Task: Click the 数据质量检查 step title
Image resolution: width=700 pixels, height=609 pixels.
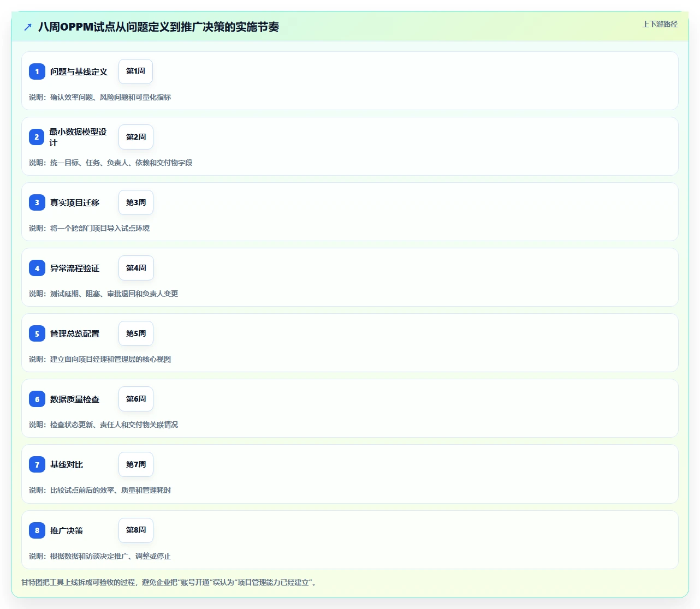Action: pos(75,399)
